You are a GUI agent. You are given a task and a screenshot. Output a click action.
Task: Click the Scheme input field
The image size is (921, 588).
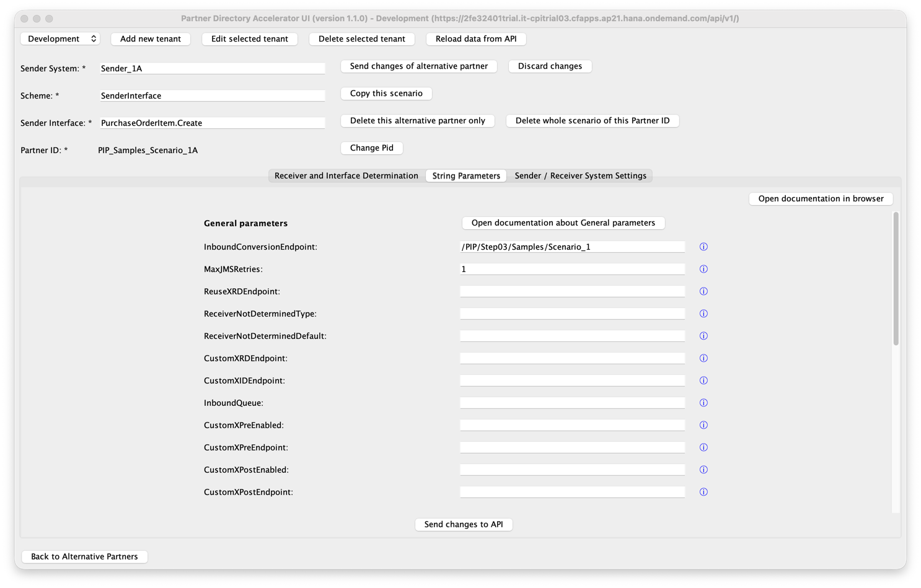[x=212, y=95]
